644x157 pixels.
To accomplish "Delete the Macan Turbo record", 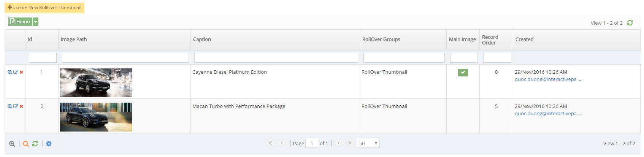I will tap(21, 106).
